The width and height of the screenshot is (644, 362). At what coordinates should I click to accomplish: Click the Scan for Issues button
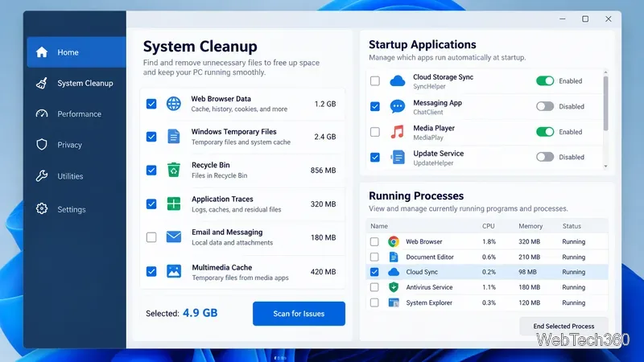[299, 314]
